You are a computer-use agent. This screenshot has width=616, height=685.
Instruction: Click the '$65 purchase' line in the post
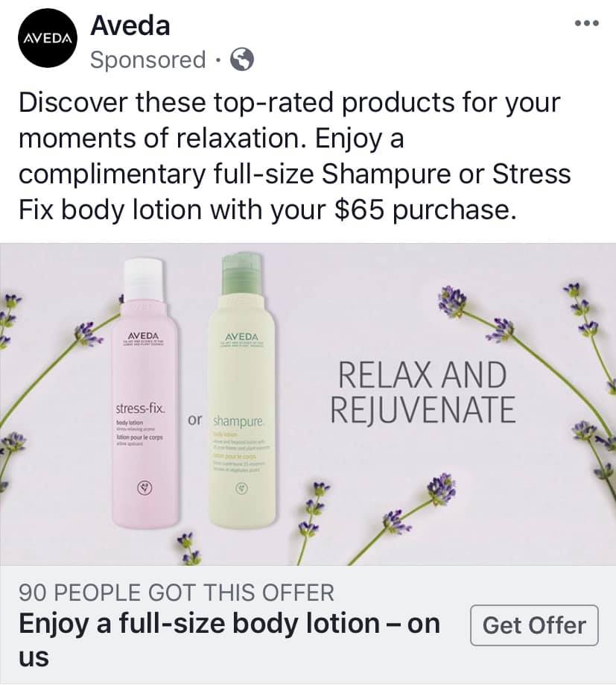click(x=267, y=209)
